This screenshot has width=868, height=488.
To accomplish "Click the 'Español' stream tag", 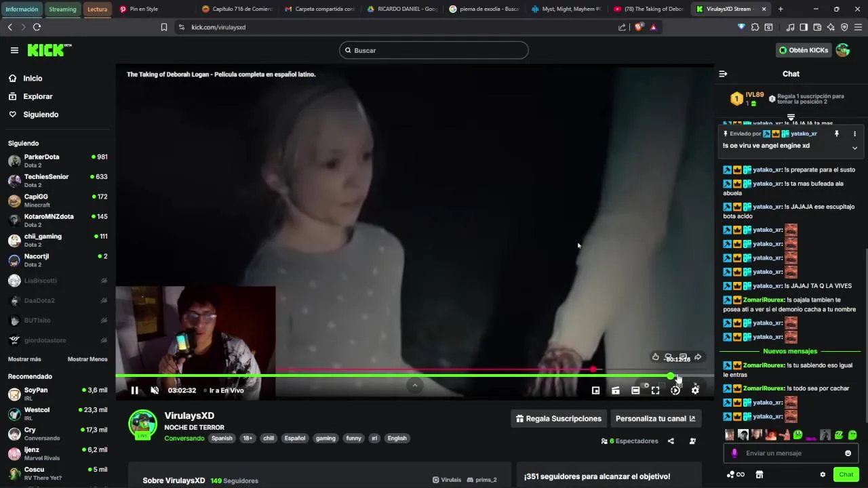I will click(x=295, y=439).
